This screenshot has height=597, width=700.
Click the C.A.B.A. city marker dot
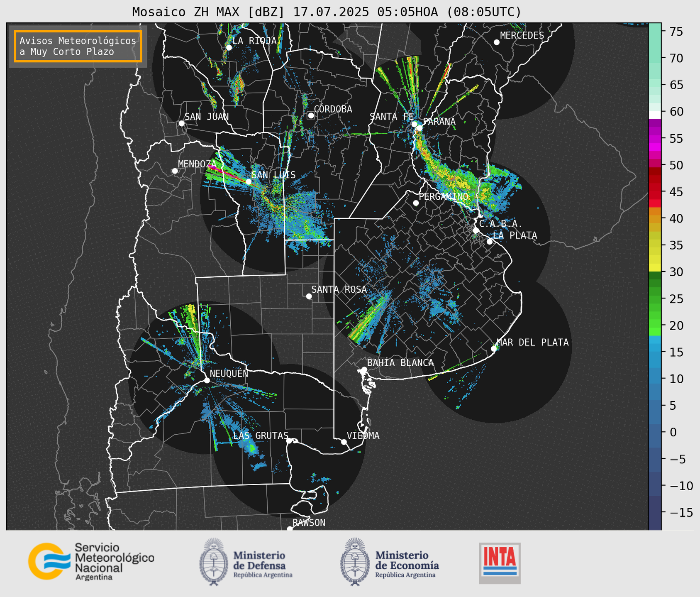476,230
